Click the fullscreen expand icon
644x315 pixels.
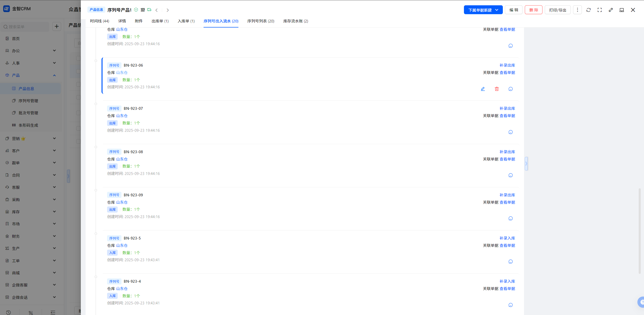[600, 10]
